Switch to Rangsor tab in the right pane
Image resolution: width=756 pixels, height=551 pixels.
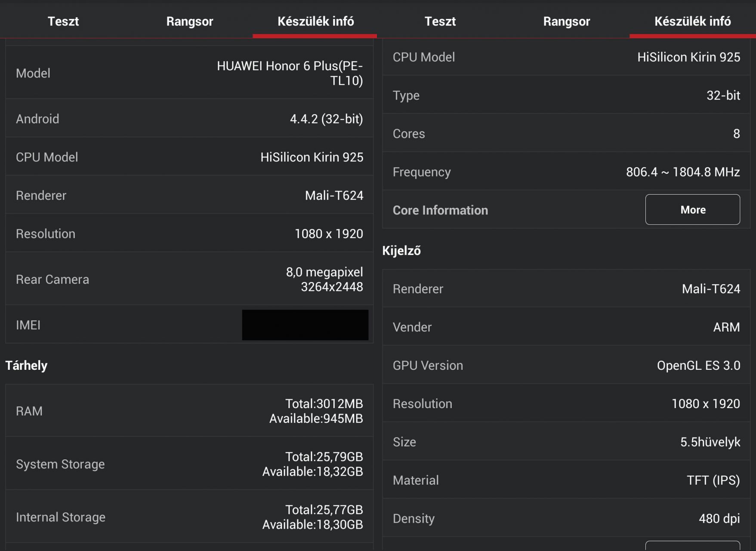(x=566, y=21)
